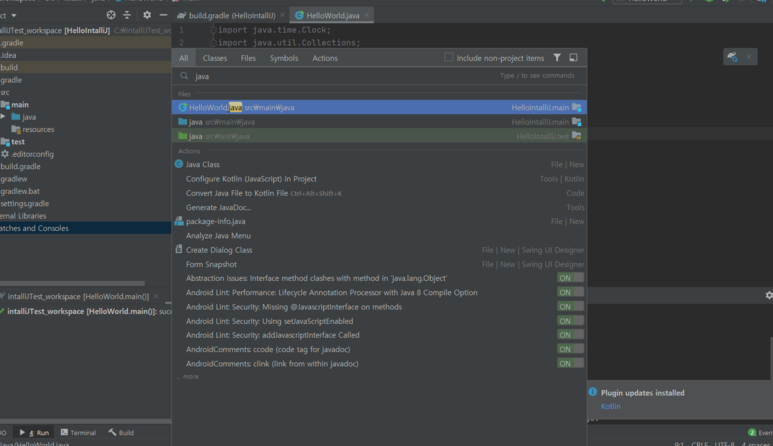Expand the java folder under main
The image size is (773, 446).
[x=3, y=117]
